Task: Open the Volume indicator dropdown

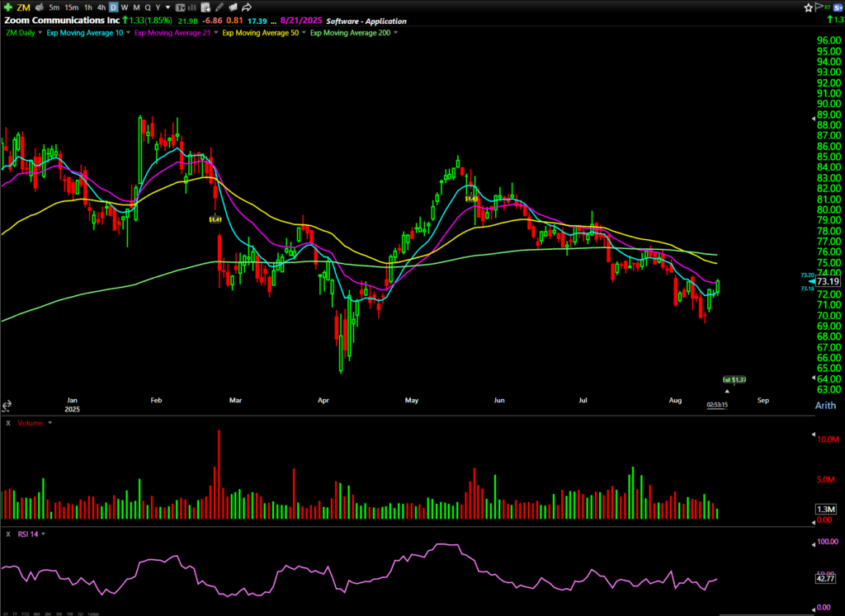Action: click(50, 423)
